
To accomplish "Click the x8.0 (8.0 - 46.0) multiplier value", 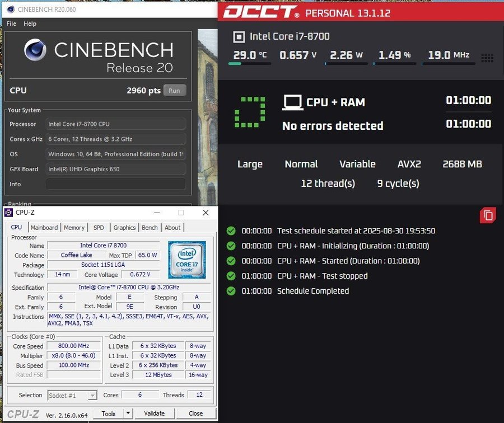I will pos(73,355).
